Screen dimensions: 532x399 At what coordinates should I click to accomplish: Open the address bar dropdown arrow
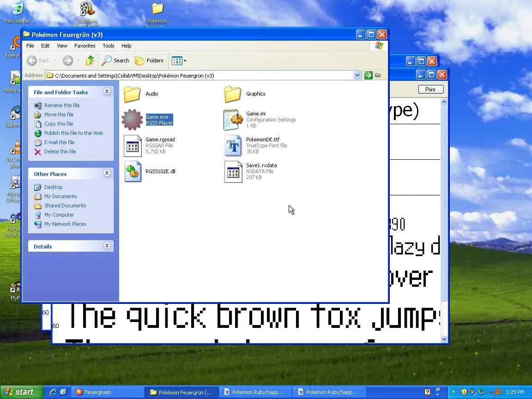pos(357,75)
